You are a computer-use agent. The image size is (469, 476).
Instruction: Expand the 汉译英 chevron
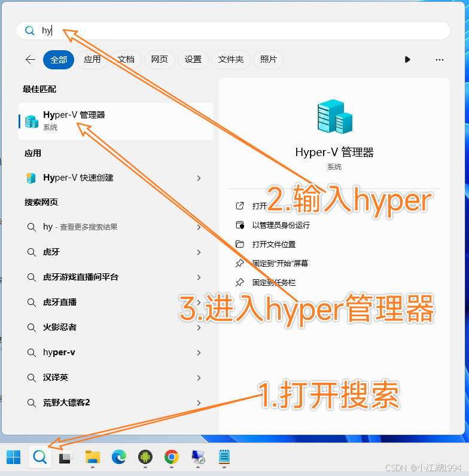click(x=199, y=378)
